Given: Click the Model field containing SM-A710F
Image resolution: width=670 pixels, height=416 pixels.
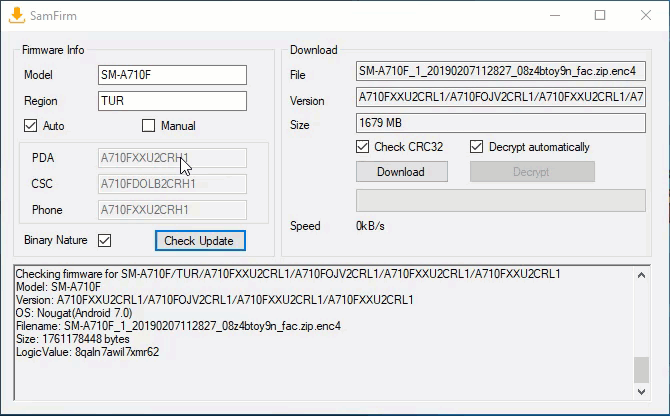Looking at the screenshot, I should tap(172, 75).
